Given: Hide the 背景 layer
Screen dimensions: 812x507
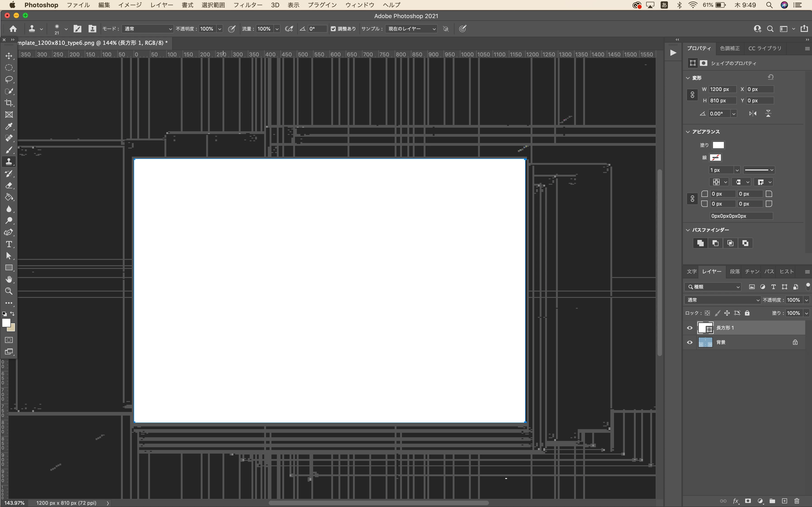Looking at the screenshot, I should (689, 342).
